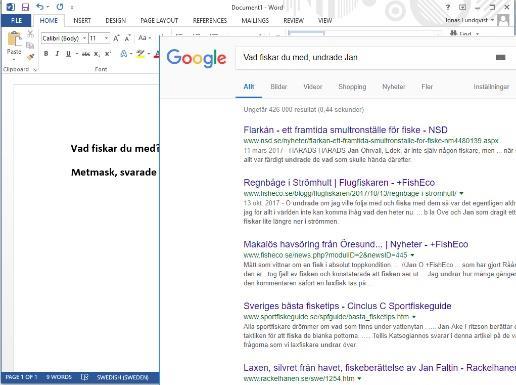Click the redo/repeat icon in Word
This screenshot has width=516, height=385.
coord(60,7)
